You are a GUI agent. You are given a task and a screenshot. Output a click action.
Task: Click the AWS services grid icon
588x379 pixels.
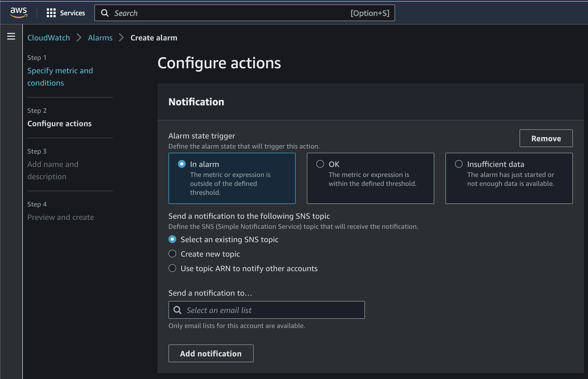tap(51, 13)
